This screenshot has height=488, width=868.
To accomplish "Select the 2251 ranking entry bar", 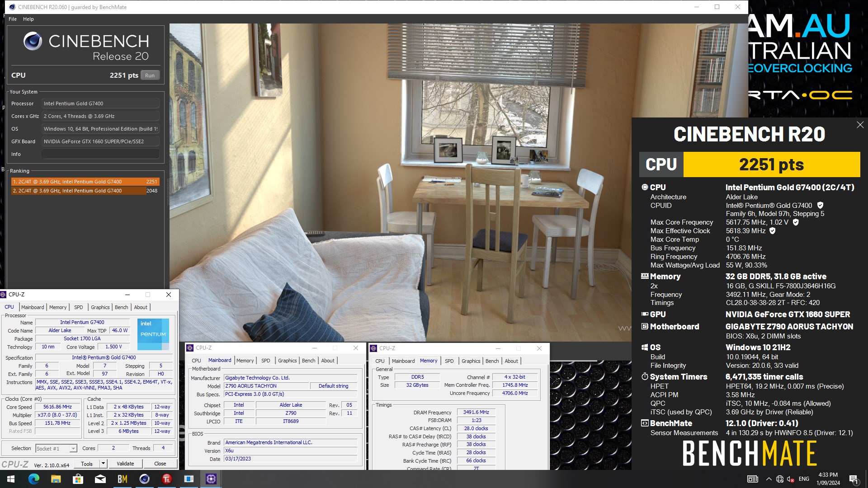I will pos(85,182).
